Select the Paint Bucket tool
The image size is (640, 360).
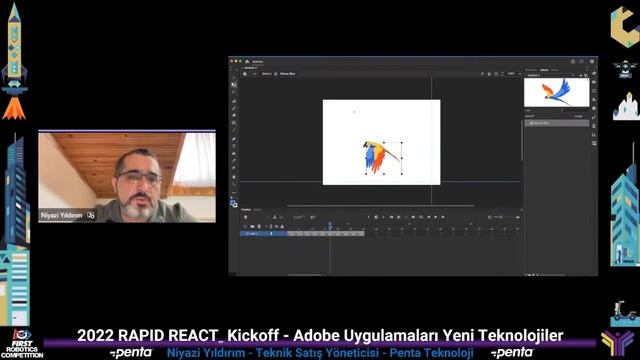pos(234,153)
